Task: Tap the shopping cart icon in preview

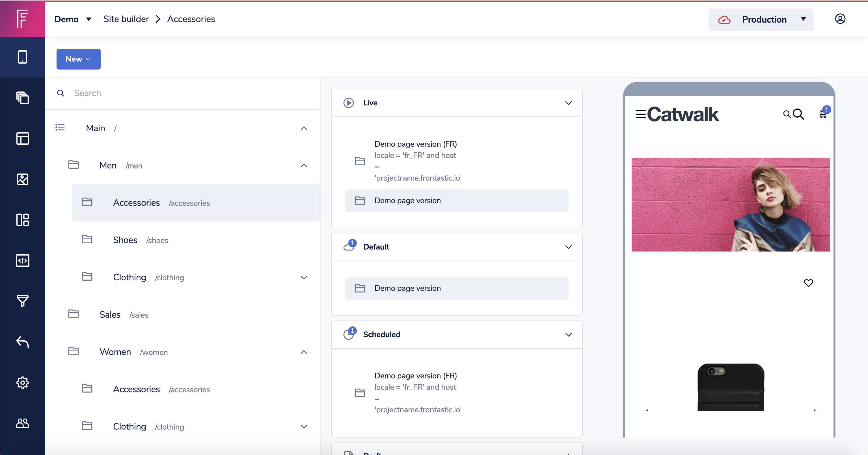Action: [823, 114]
